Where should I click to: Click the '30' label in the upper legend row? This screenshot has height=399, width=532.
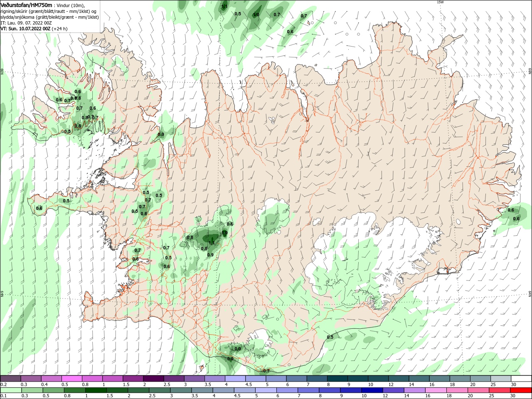(513, 384)
